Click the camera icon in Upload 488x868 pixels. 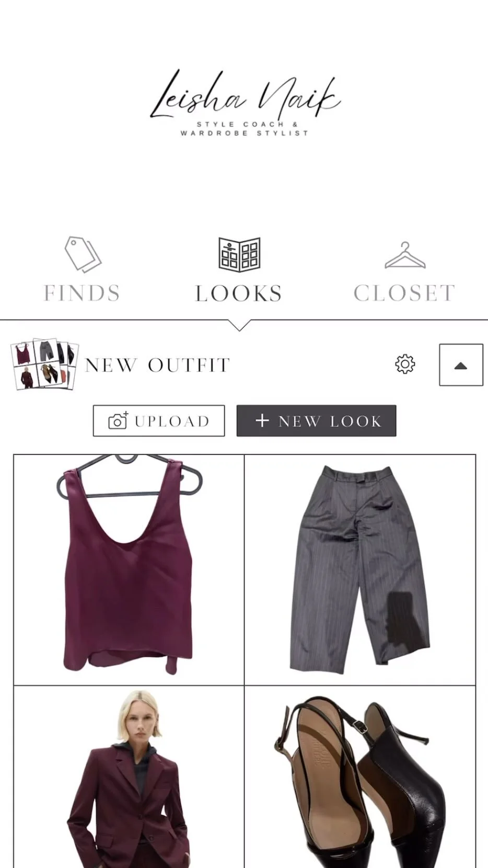click(118, 420)
